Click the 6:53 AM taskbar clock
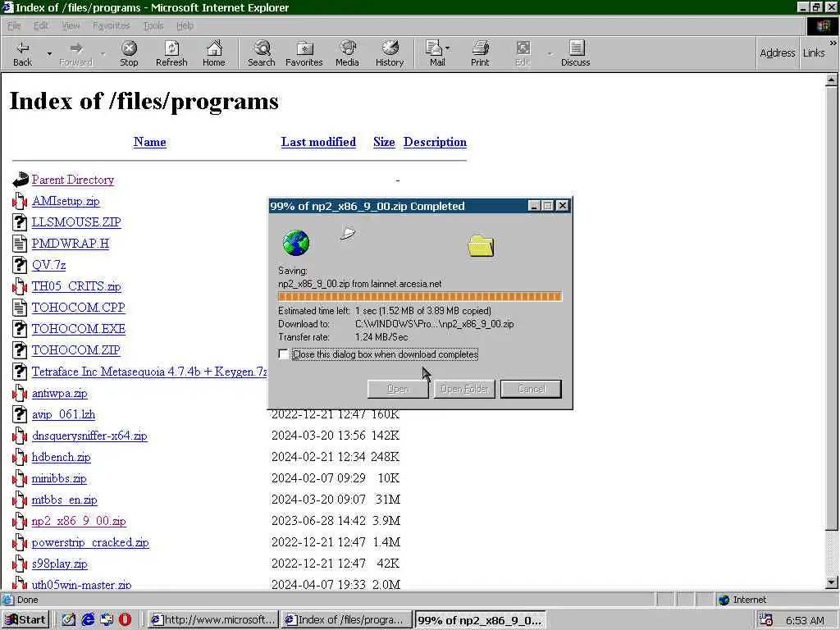 (805, 620)
